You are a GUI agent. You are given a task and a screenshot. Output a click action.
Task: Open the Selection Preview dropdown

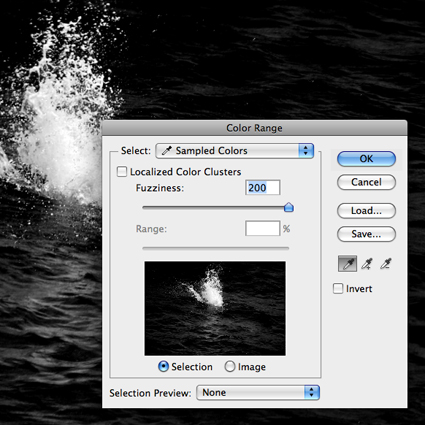coord(258,392)
